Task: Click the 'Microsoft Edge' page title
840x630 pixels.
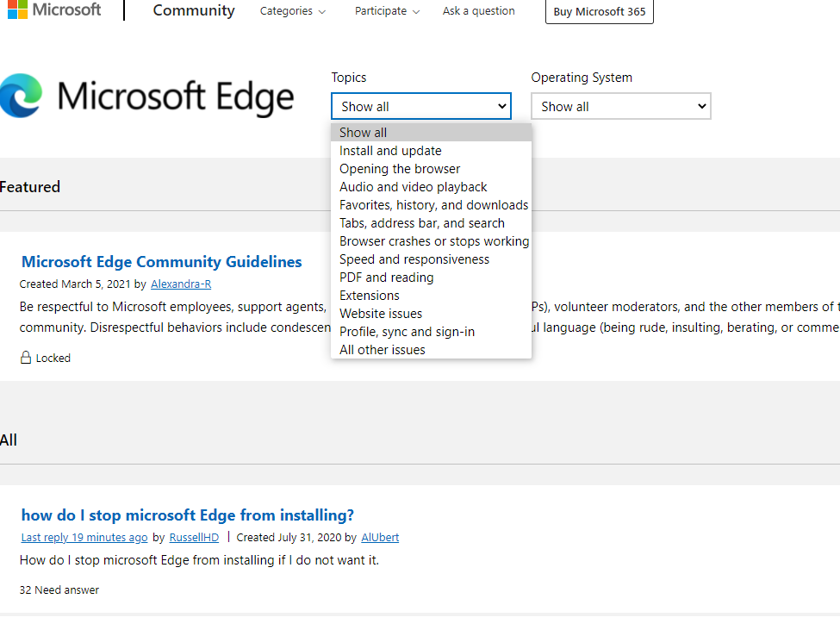Action: [x=175, y=97]
